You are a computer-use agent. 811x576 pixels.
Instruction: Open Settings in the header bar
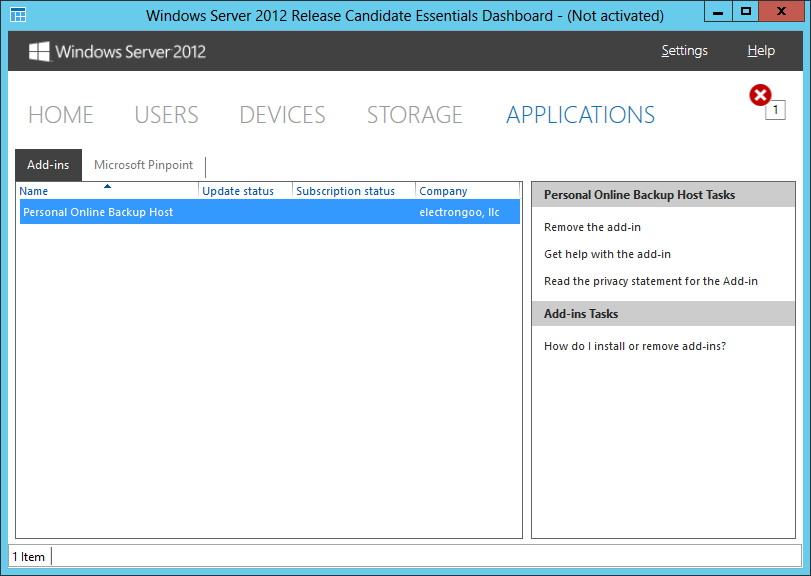684,51
